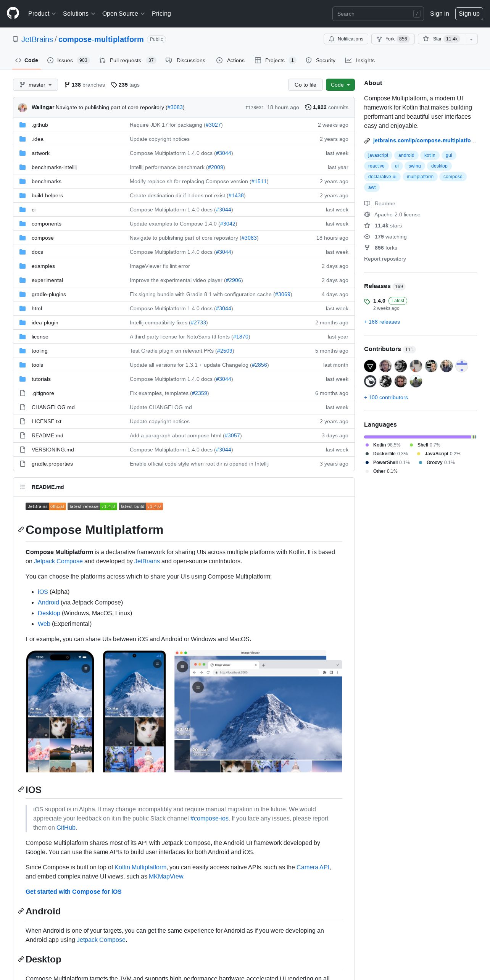Open the Insights tab
This screenshot has width=490, height=980.
[x=360, y=60]
